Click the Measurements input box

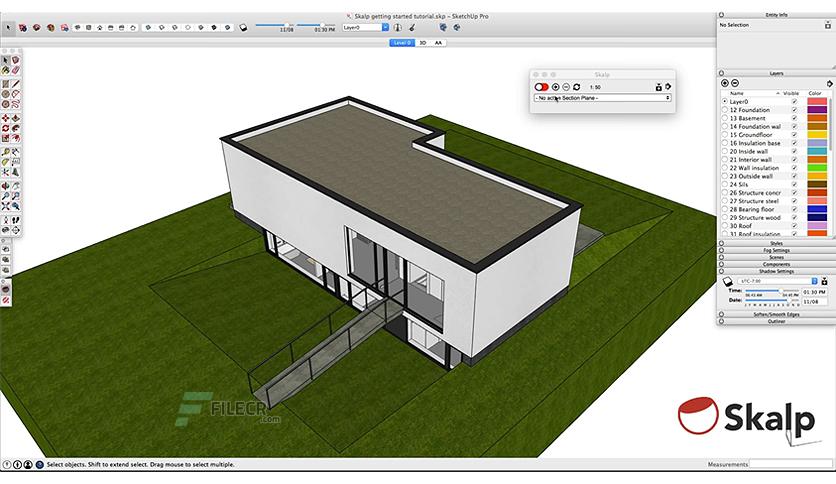click(x=790, y=464)
